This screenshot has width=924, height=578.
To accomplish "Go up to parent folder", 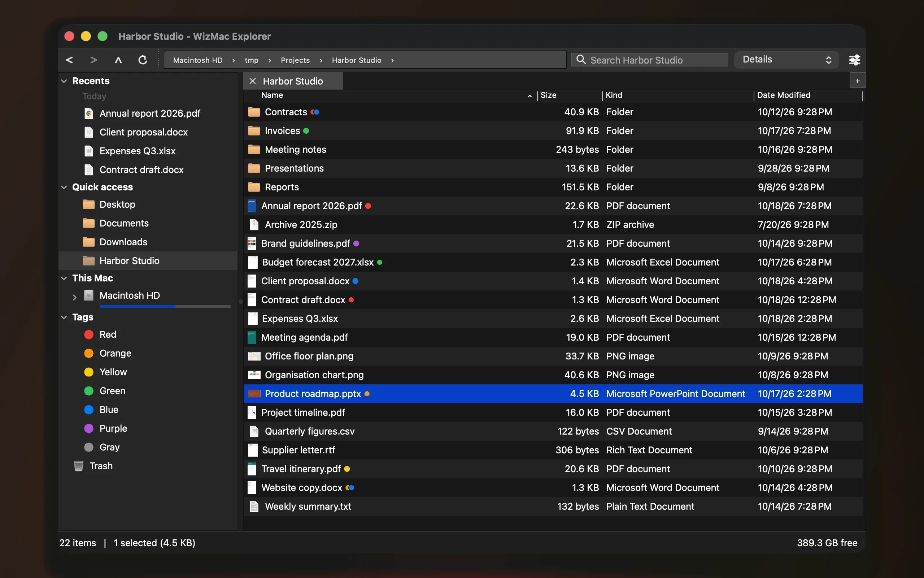I will [118, 60].
